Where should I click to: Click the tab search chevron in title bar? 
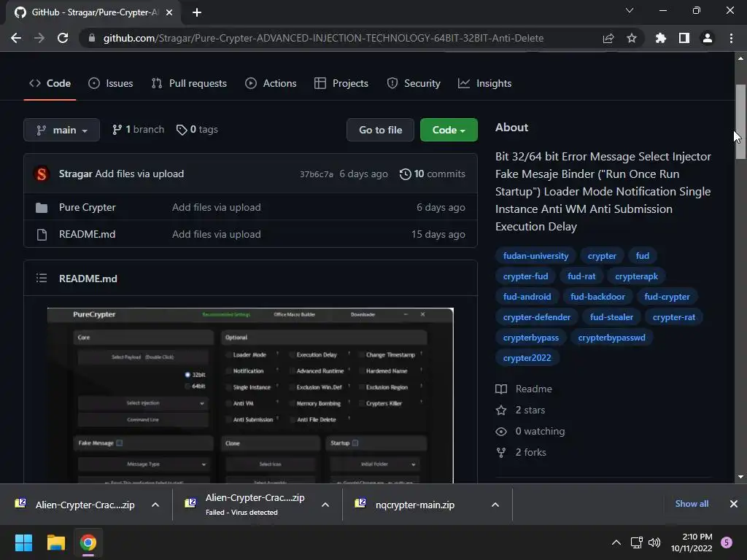click(630, 10)
